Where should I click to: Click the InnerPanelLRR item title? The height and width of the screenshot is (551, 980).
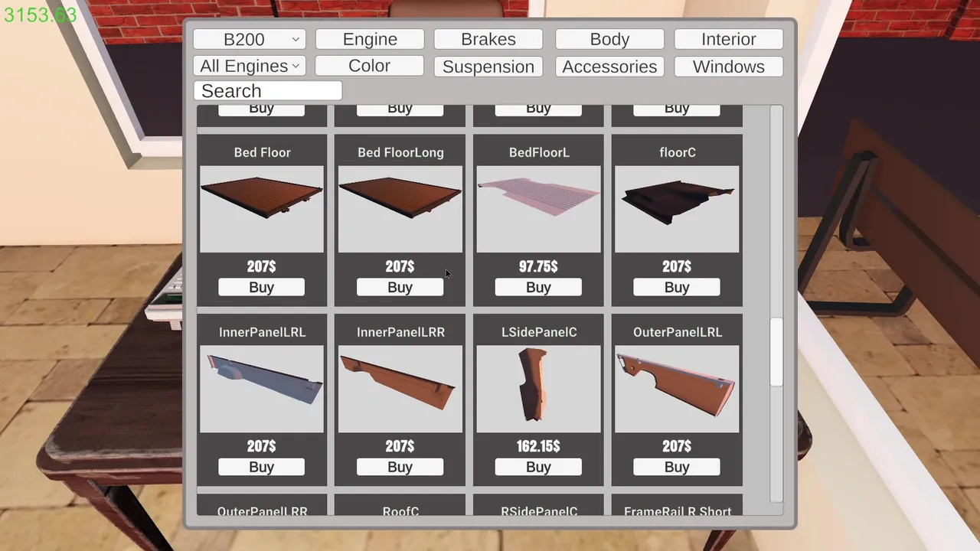(400, 332)
